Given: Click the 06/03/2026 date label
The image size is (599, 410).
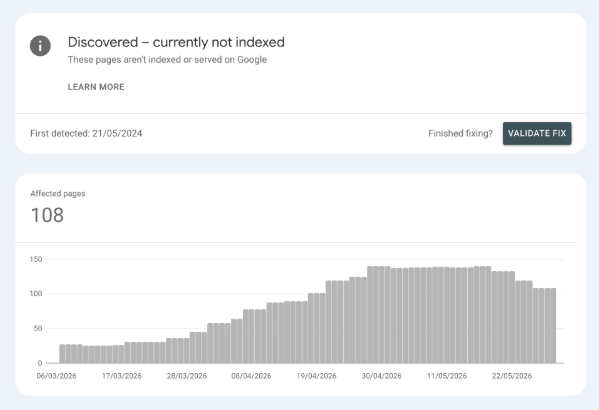Looking at the screenshot, I should [x=57, y=376].
